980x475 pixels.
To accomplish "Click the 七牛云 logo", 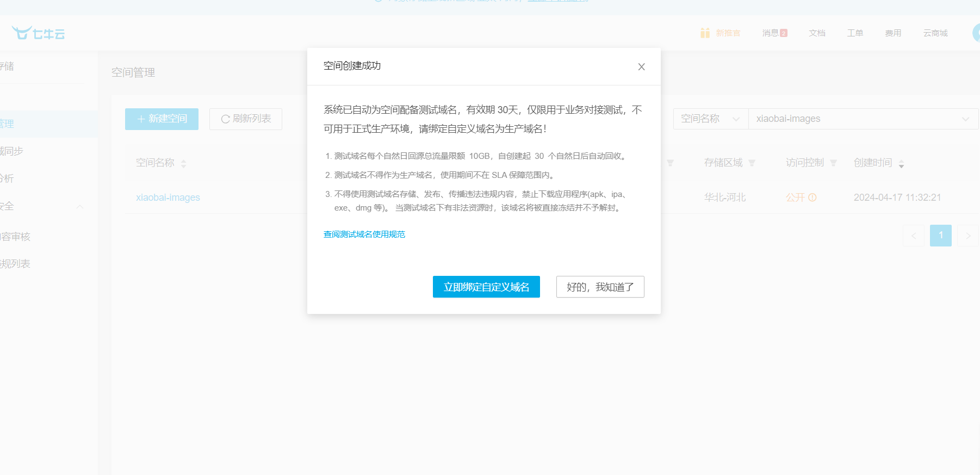I will pyautogui.click(x=38, y=33).
